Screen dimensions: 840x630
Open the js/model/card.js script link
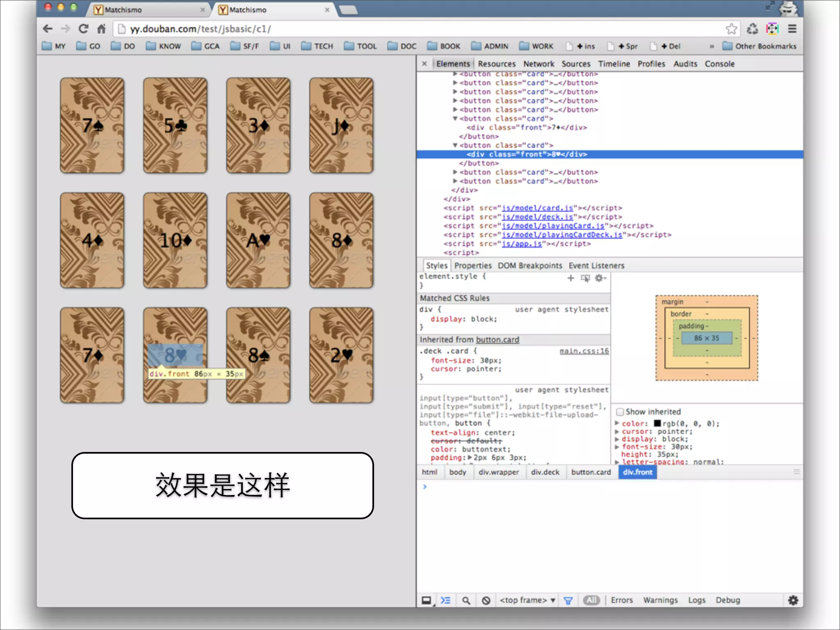point(538,208)
